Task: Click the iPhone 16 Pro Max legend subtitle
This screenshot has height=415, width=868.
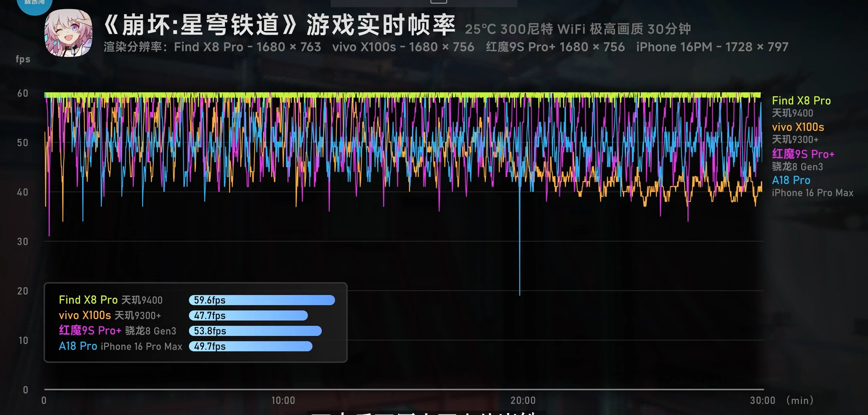Action: 813,193
